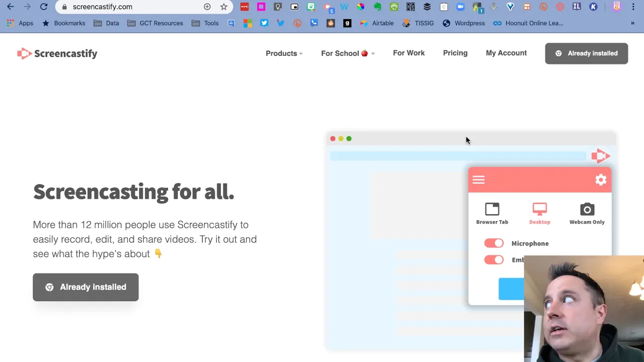
Task: Go back using the browser back arrow
Action: click(x=11, y=7)
